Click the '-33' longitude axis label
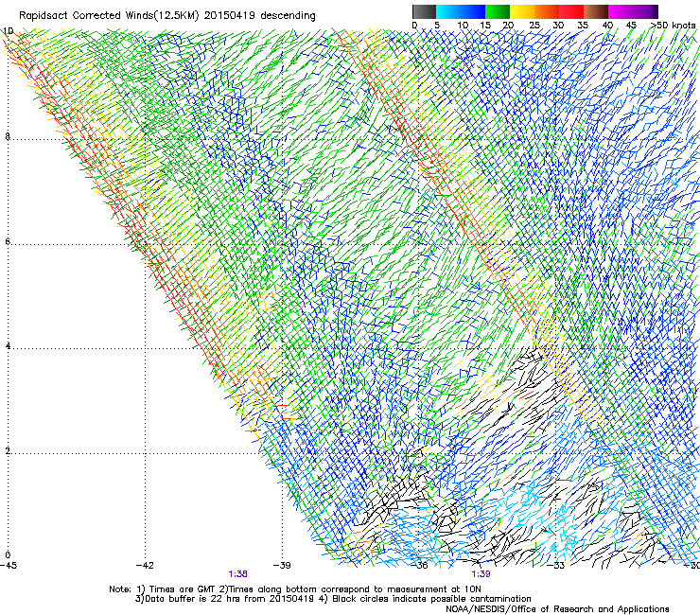The width and height of the screenshot is (700, 615). click(x=555, y=565)
